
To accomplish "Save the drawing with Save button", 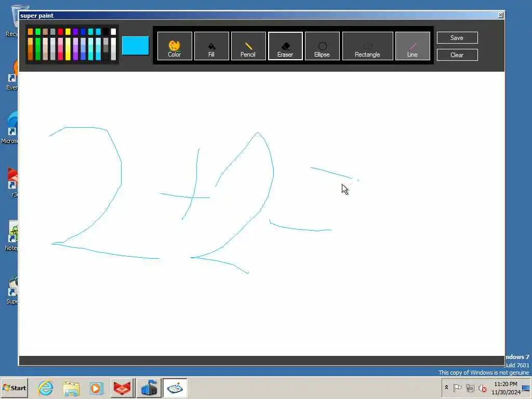I will pyautogui.click(x=457, y=37).
